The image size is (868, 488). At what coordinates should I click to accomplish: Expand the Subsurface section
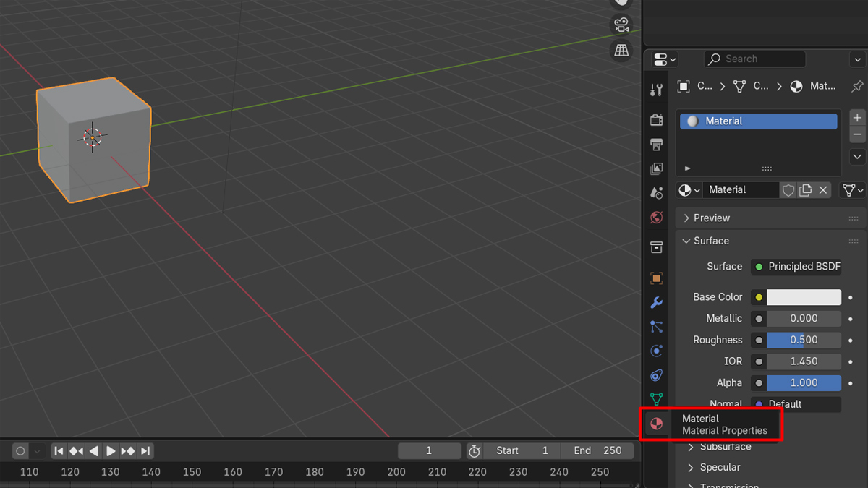(720, 447)
